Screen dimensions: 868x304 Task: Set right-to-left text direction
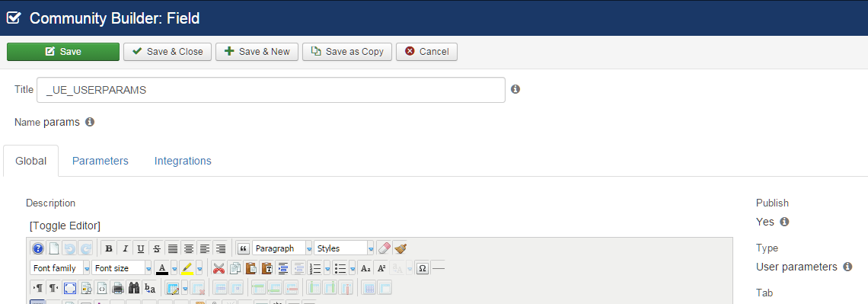click(54, 288)
